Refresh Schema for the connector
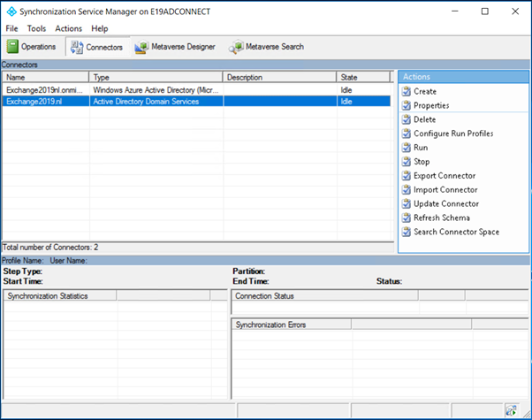Screen dimensions: 532x420 (x=441, y=218)
